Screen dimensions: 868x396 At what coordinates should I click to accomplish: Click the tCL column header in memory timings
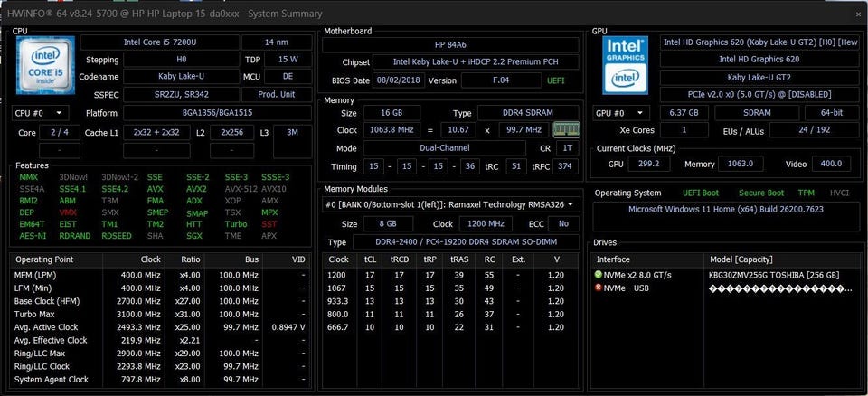(370, 259)
